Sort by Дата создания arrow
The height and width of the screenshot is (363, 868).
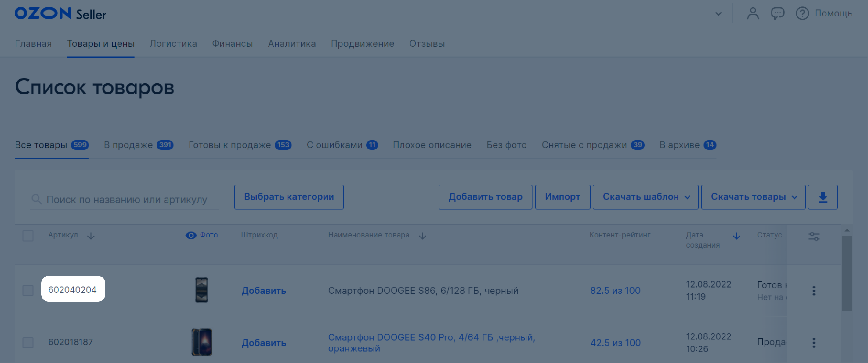tap(736, 236)
